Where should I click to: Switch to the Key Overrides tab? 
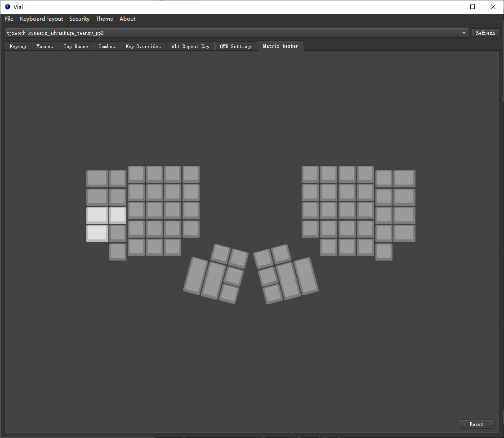143,46
